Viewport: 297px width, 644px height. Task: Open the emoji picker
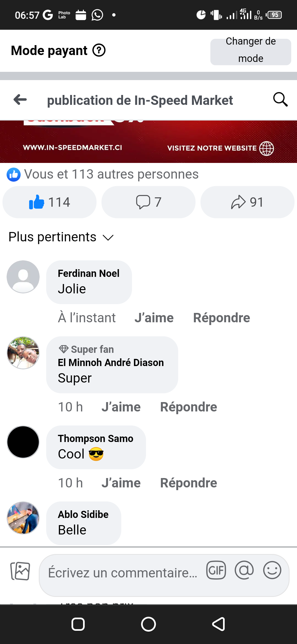(x=272, y=571)
